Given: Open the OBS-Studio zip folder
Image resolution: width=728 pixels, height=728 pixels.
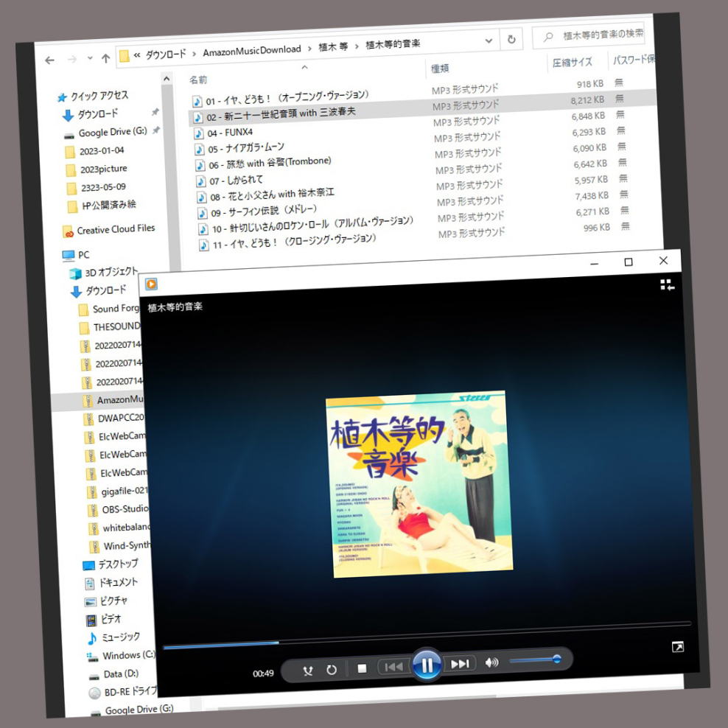Looking at the screenshot, I should coord(118,510).
